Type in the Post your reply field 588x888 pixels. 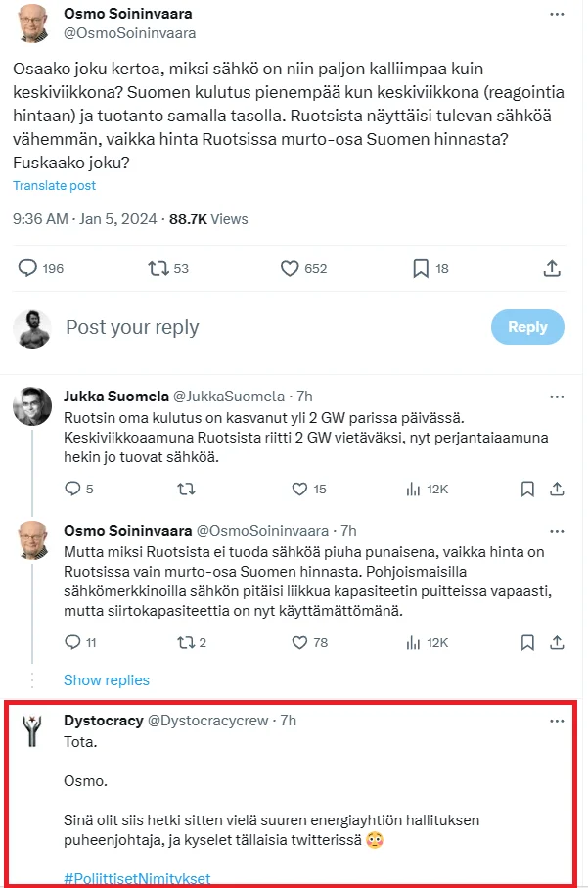pos(264,327)
